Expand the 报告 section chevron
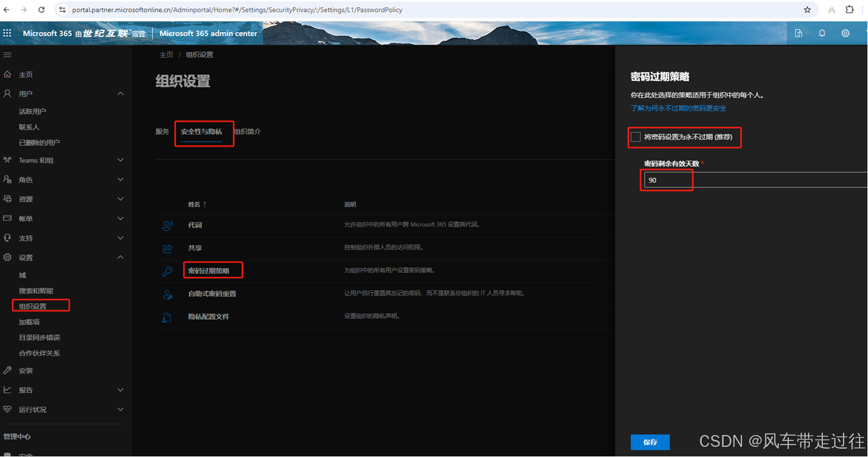The width and height of the screenshot is (868, 457). pyautogui.click(x=121, y=390)
